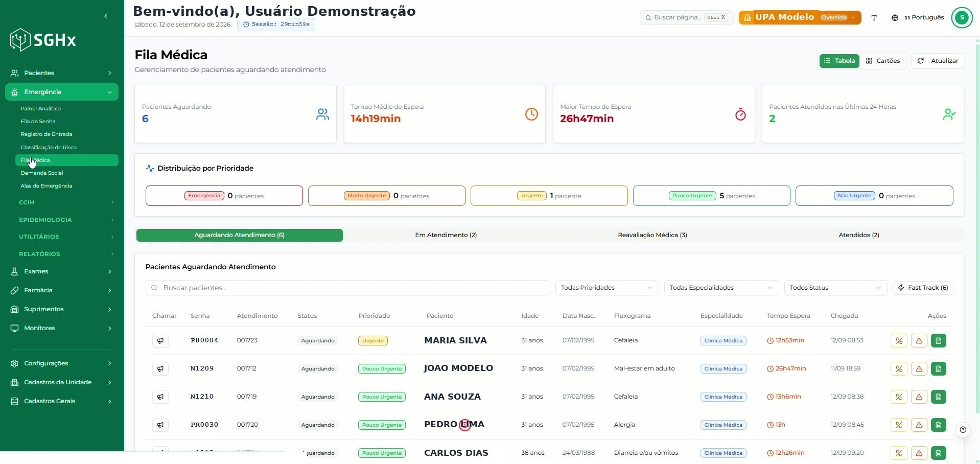Screen dimensions: 980x464
Task: Click yellow percent action icon for MARIA SILVA
Action: [x=899, y=341]
